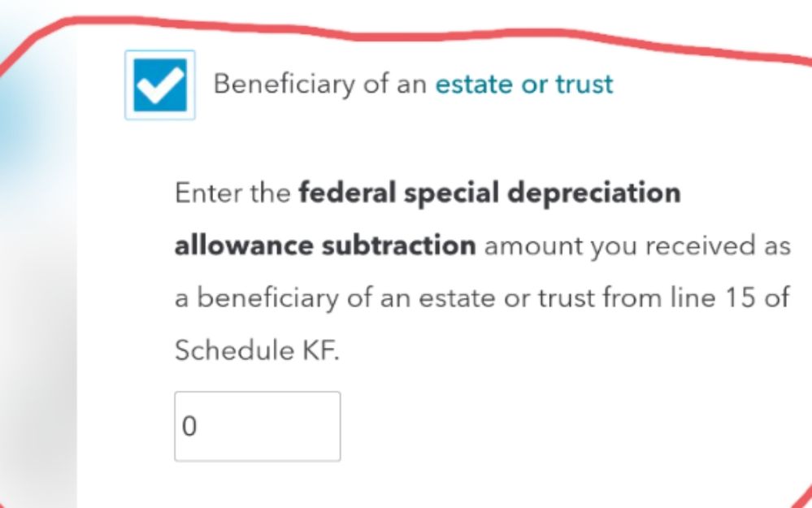Click the empty right side of the amount field
The width and height of the screenshot is (812, 508).
click(309, 427)
